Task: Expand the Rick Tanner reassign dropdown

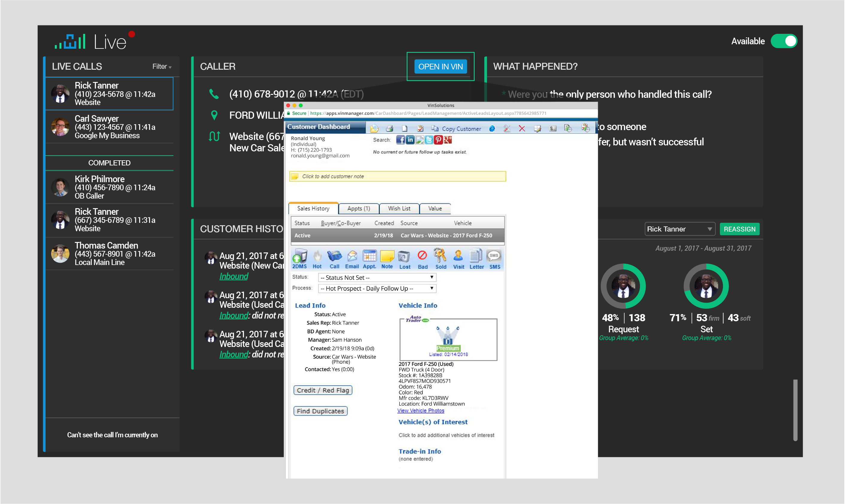Action: (x=680, y=229)
